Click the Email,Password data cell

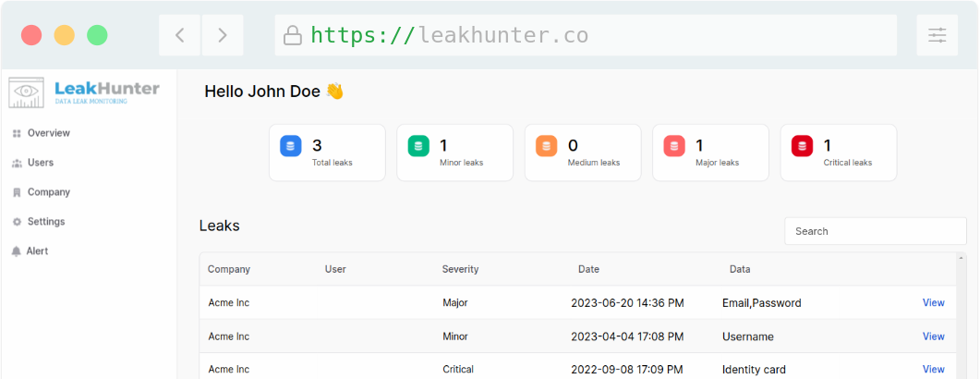tap(762, 303)
